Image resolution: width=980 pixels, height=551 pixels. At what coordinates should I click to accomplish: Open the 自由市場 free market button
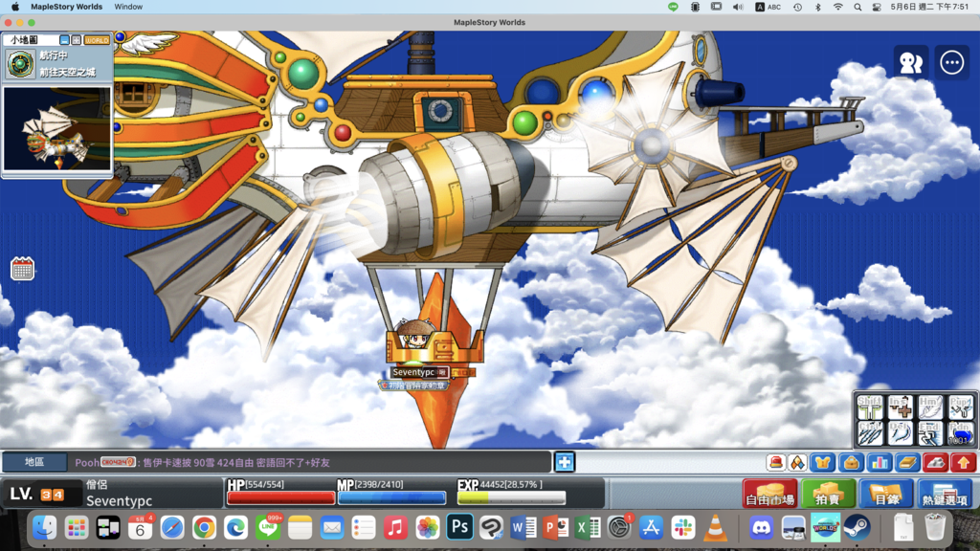[770, 495]
